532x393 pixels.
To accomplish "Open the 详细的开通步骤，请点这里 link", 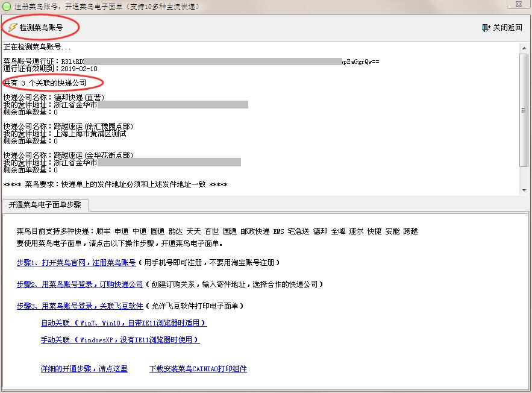I will [84, 369].
